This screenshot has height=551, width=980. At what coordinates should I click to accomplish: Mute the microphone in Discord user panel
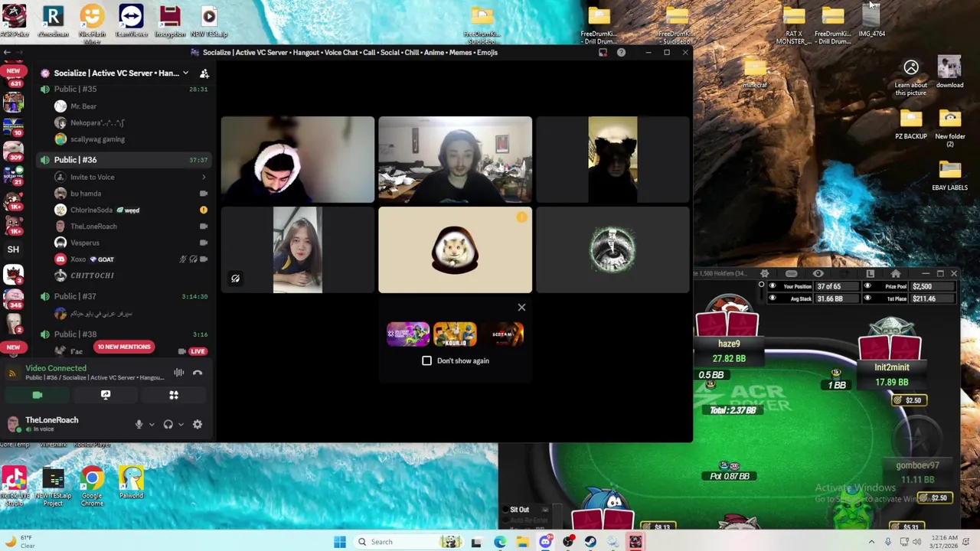[139, 424]
